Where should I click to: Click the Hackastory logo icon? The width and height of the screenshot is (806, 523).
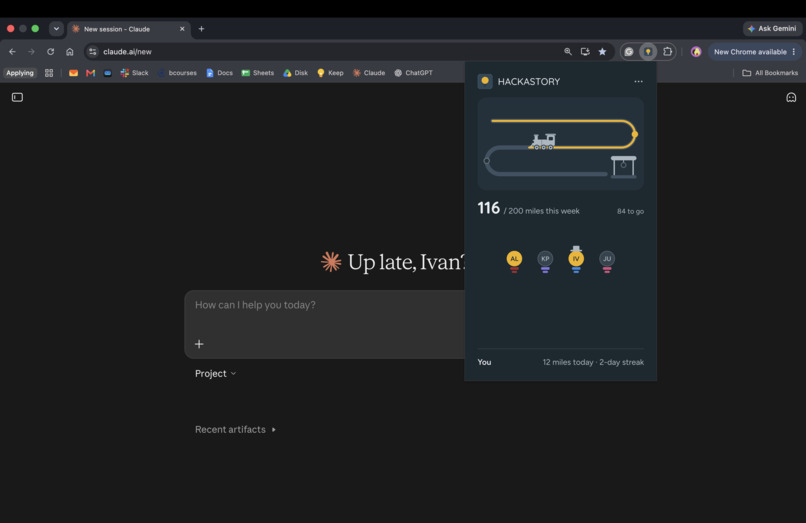coord(485,81)
